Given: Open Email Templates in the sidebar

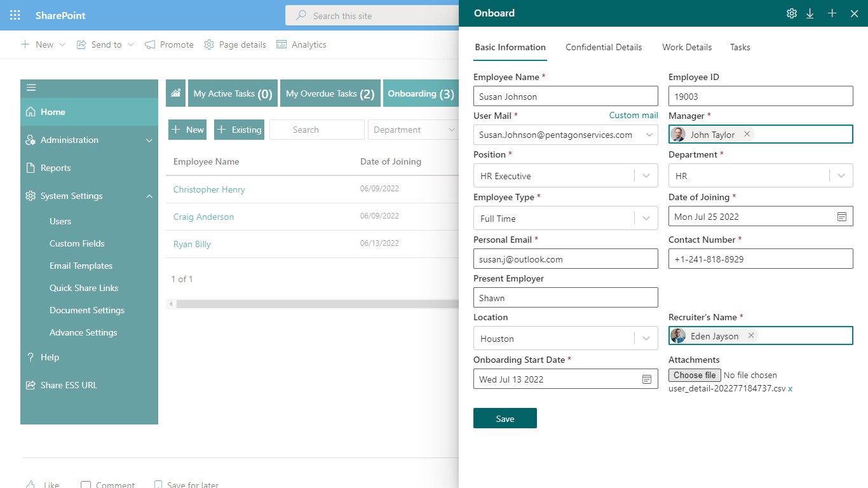Looking at the screenshot, I should point(81,266).
